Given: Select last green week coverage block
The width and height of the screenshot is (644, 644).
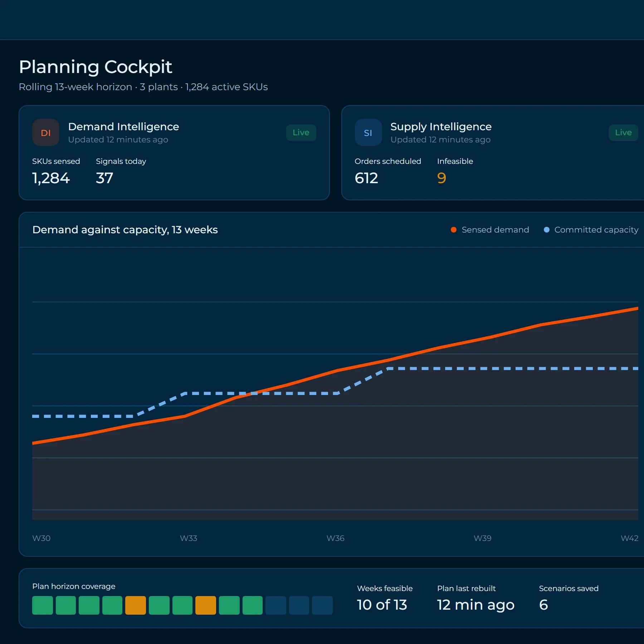Looking at the screenshot, I should click(x=252, y=605).
